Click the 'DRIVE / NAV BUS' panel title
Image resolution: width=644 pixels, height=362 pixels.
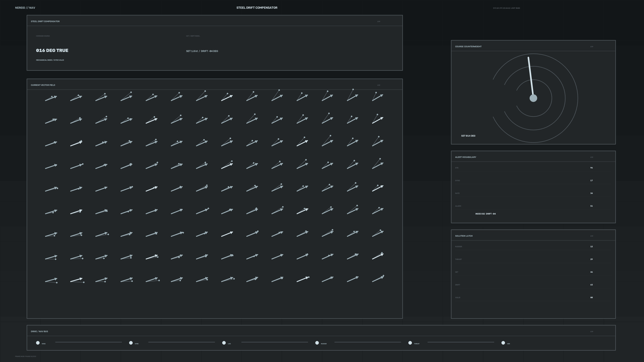[39, 331]
